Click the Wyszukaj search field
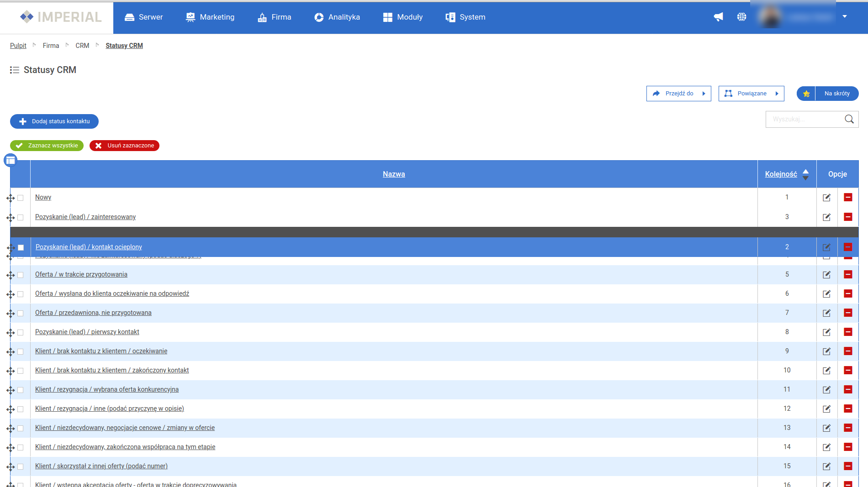This screenshot has width=868, height=487. pos(804,119)
